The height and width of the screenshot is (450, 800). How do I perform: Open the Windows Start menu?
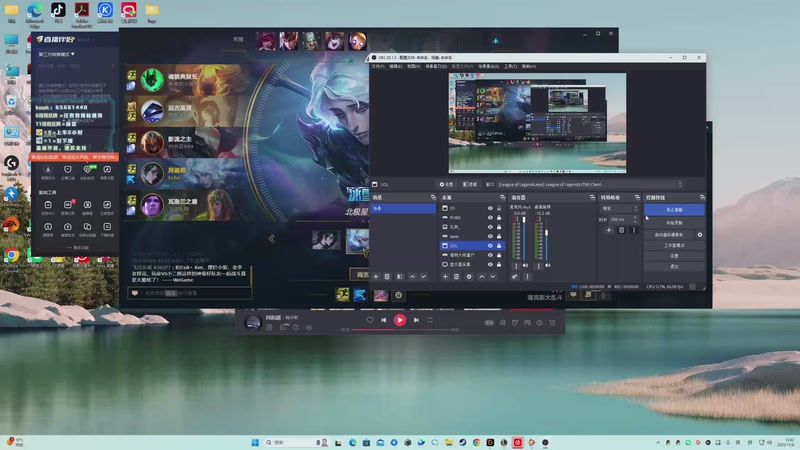pos(255,442)
